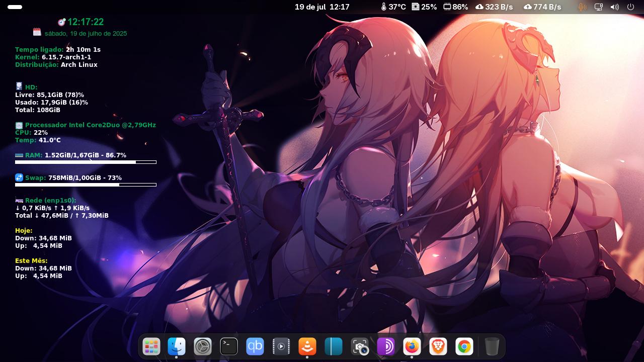644x362 pixels.
Task: Click the 'CPU: 22%' line
Action: pyautogui.click(x=31, y=133)
